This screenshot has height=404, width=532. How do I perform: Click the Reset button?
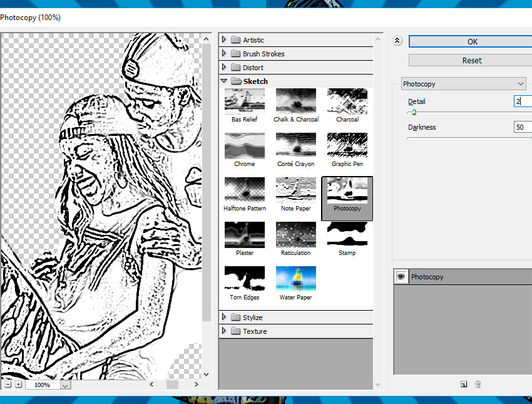471,60
